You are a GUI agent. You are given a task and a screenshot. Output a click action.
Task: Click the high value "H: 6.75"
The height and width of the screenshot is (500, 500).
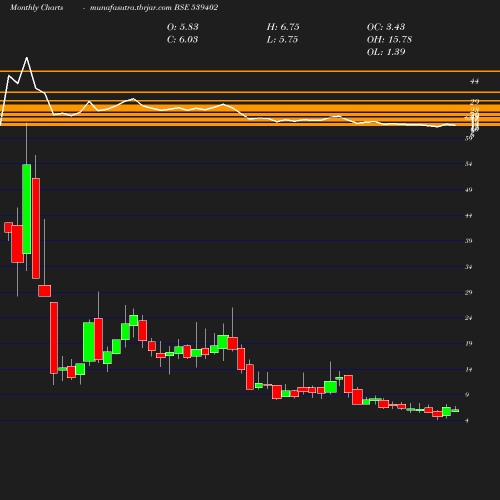pyautogui.click(x=283, y=27)
